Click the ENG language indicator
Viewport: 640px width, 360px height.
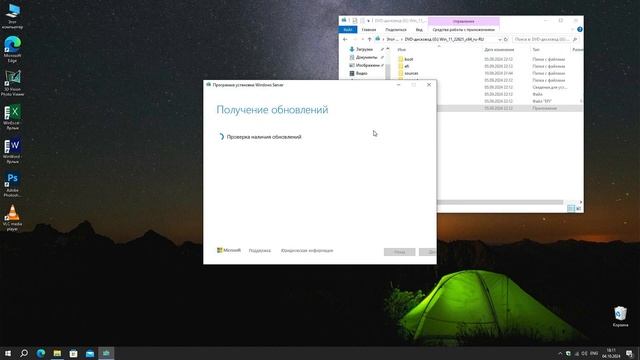click(594, 353)
